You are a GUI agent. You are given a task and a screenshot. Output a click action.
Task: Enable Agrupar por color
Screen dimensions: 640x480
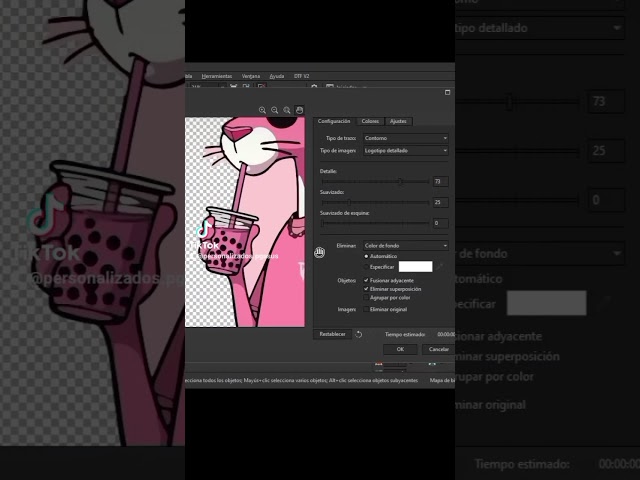366,298
